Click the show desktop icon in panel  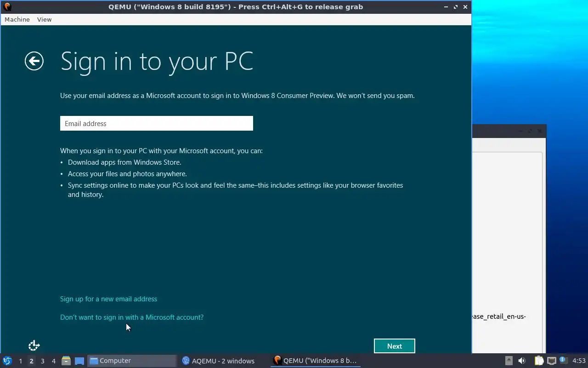(x=79, y=361)
